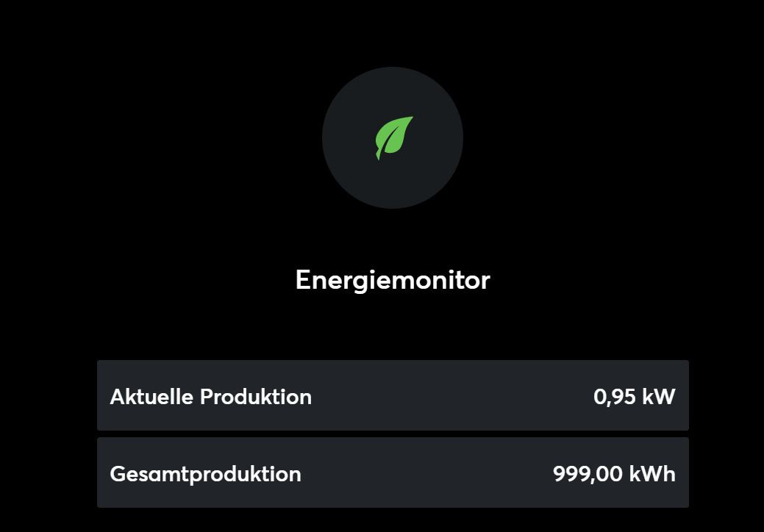Click the number 999,00
This screenshot has height=532, width=764.
pyautogui.click(x=587, y=474)
